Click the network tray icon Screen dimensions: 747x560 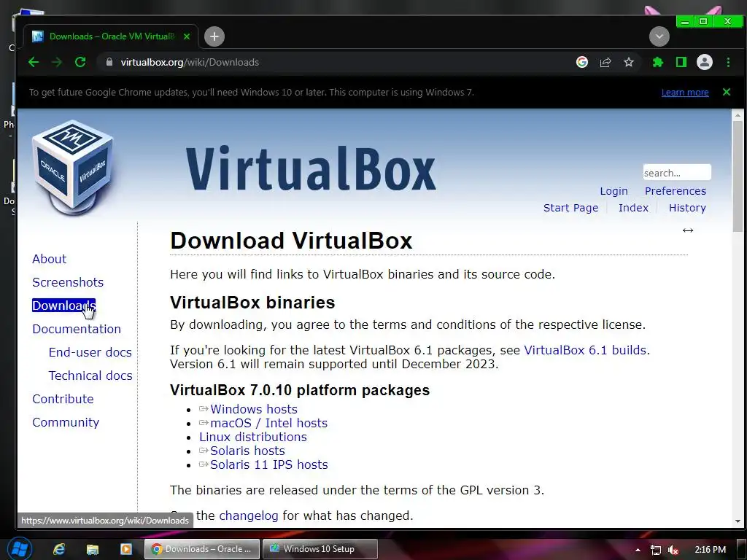coord(656,550)
